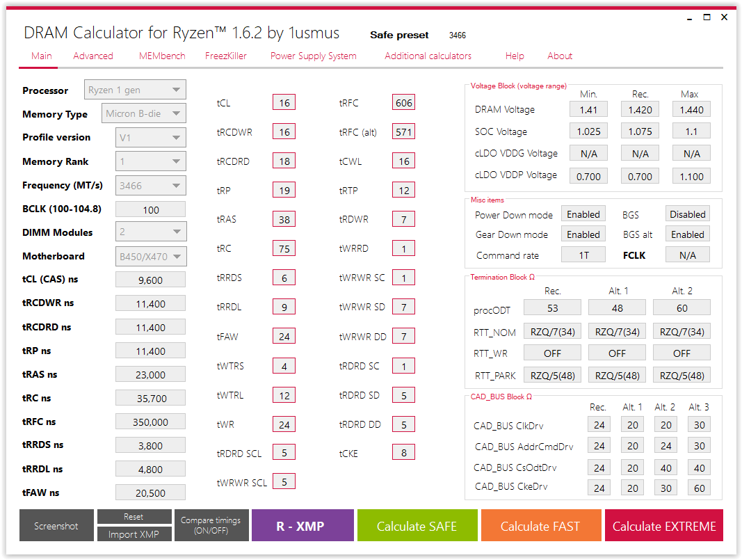The image size is (742, 560).
Task: Click the tCL (CAS) ns field
Action: (150, 280)
